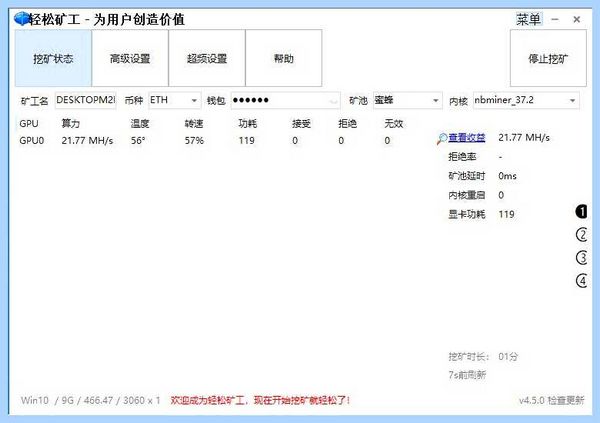The height and width of the screenshot is (423, 600).
Task: Switch to page 4 circle indicator
Action: 581,281
